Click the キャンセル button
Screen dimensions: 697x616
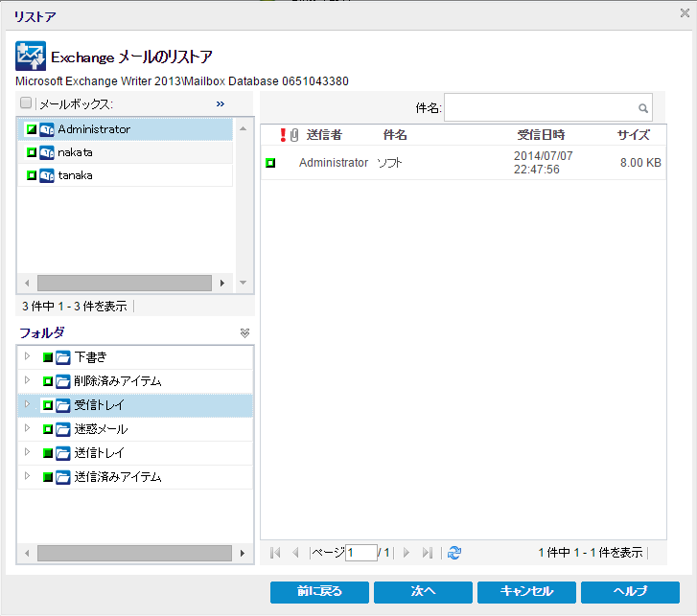(526, 591)
